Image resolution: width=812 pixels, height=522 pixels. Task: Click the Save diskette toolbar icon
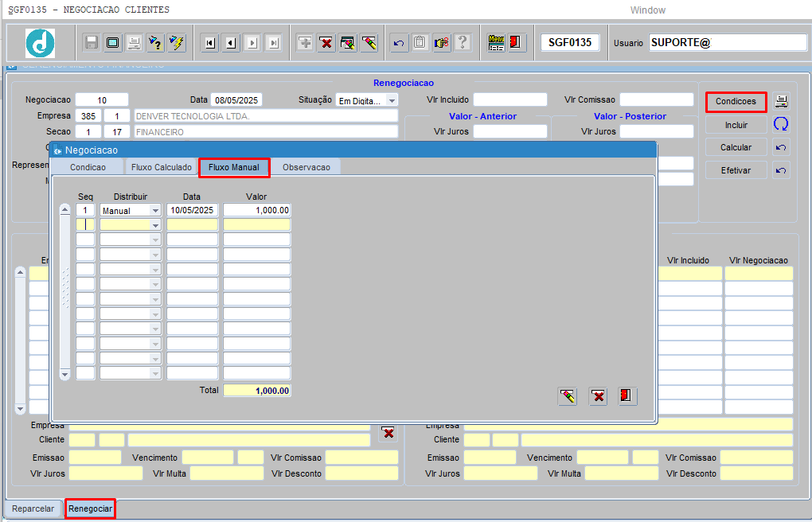click(92, 42)
